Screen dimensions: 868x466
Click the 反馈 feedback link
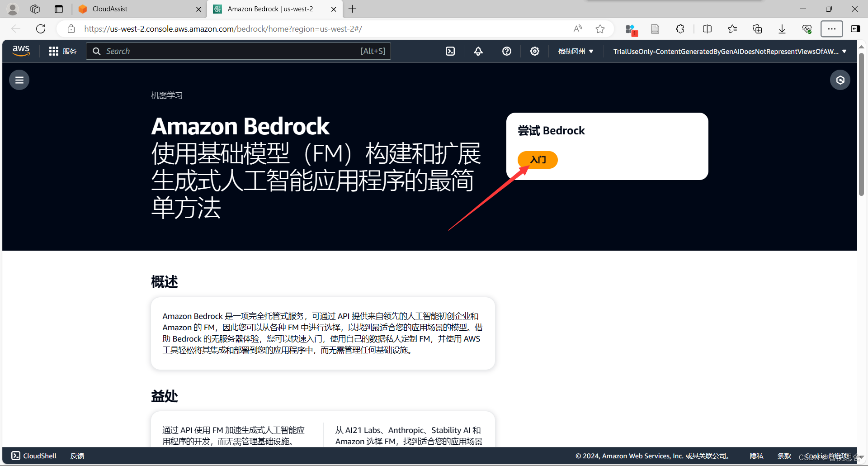point(77,456)
